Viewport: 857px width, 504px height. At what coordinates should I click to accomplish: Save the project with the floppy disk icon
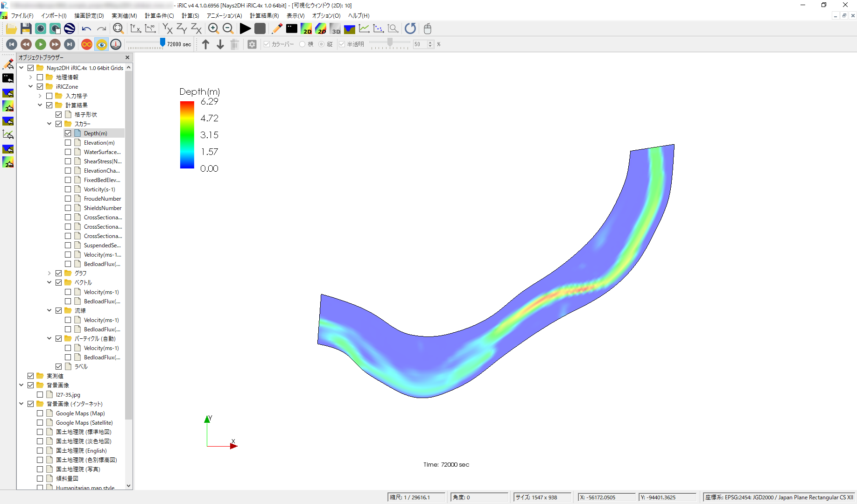pyautogui.click(x=26, y=29)
